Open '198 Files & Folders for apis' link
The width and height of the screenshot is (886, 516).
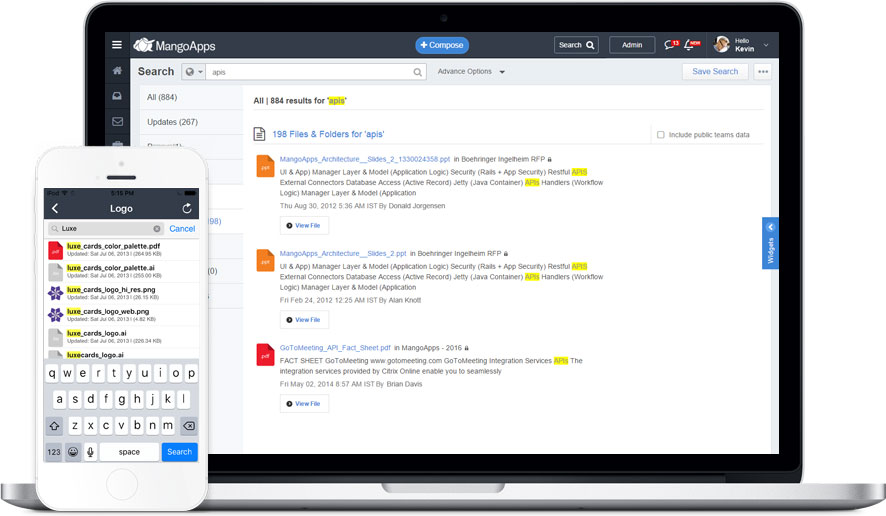tap(328, 134)
